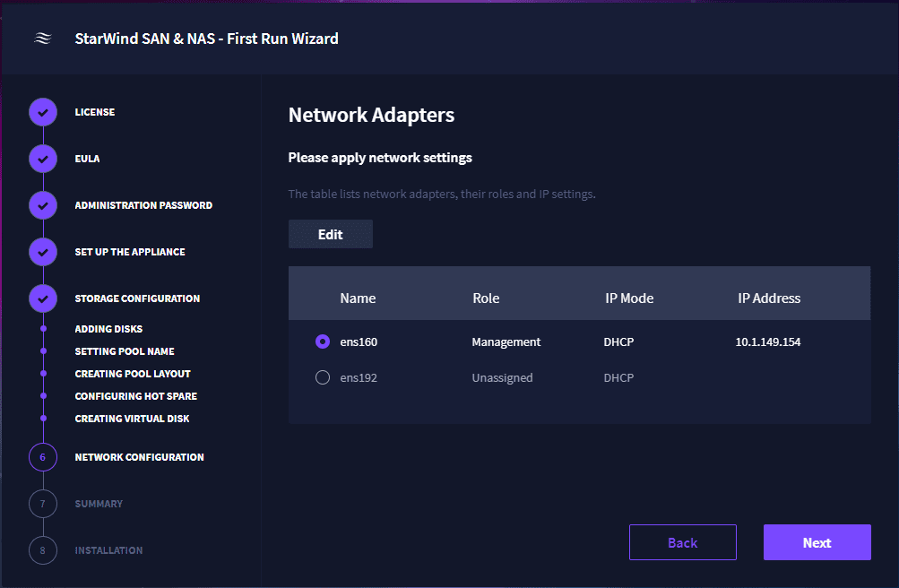
Task: Click the Administration Password checkmark icon
Action: pos(43,205)
